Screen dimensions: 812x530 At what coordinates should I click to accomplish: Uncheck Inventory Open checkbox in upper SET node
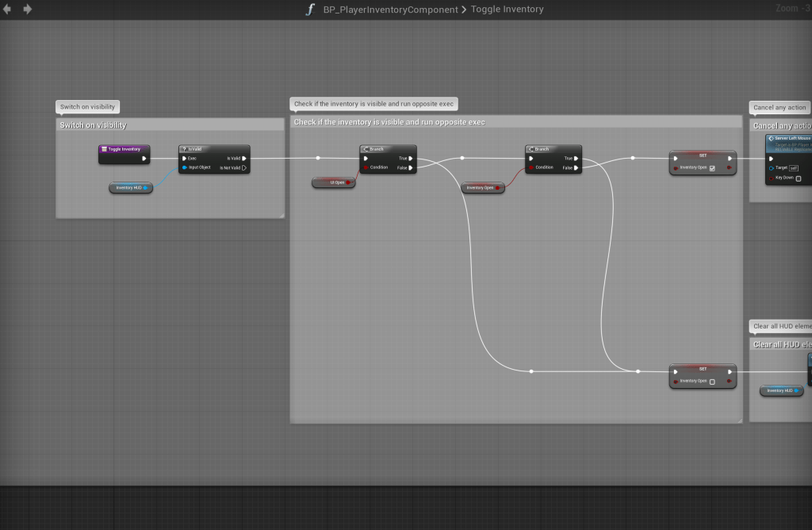[x=712, y=168]
